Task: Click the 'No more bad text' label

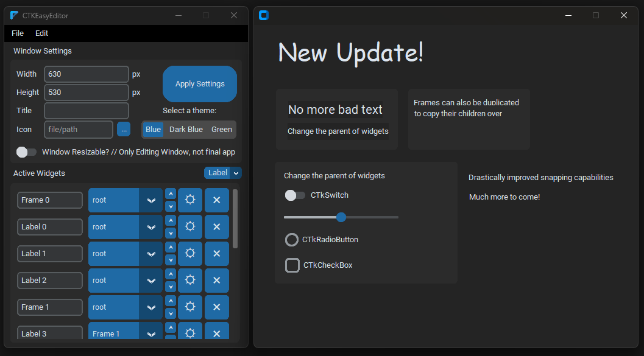Action: tap(335, 110)
